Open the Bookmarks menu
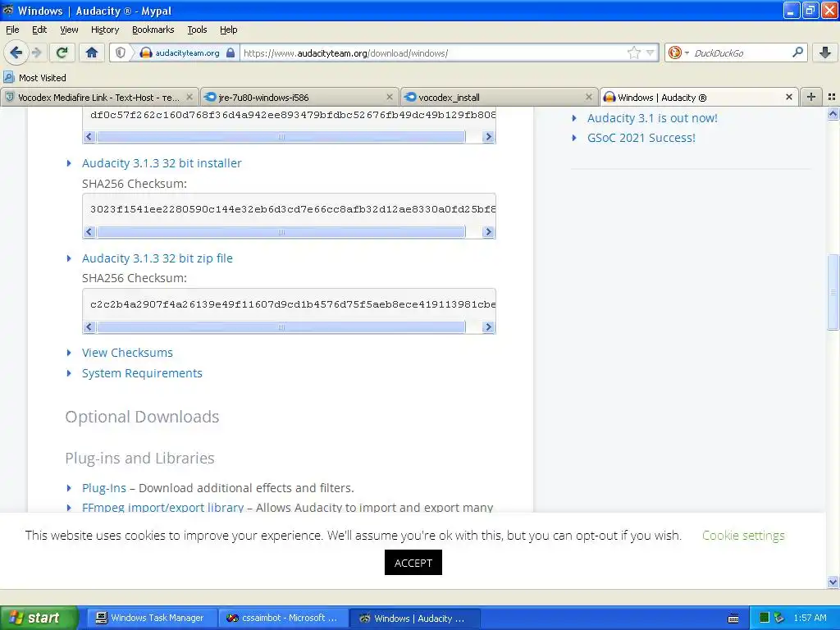 [x=153, y=30]
